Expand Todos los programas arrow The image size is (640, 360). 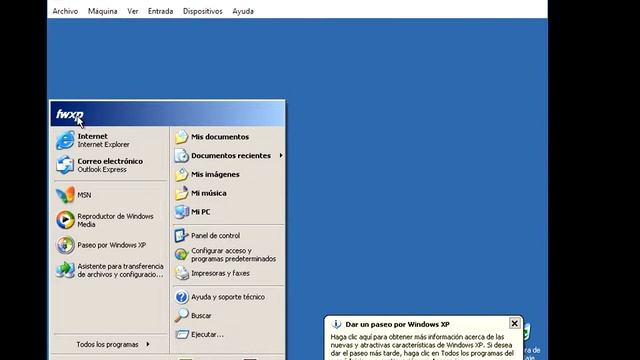point(148,344)
